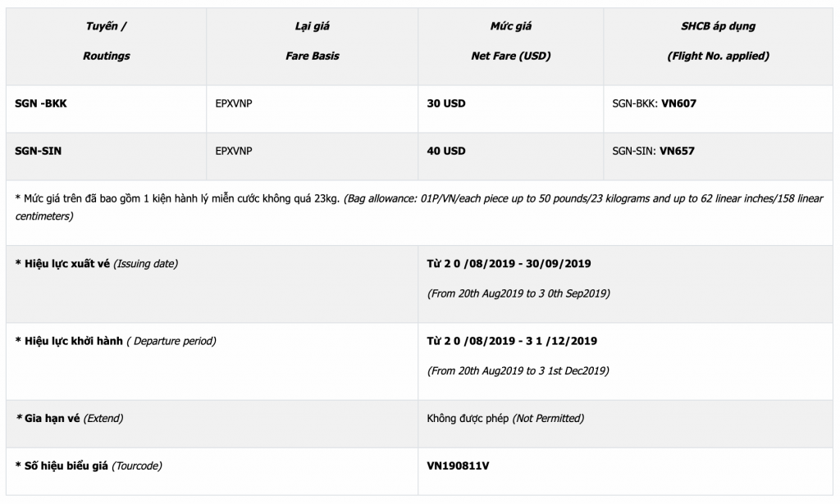Click the Gia hạn vé (Extend) label

(70, 419)
